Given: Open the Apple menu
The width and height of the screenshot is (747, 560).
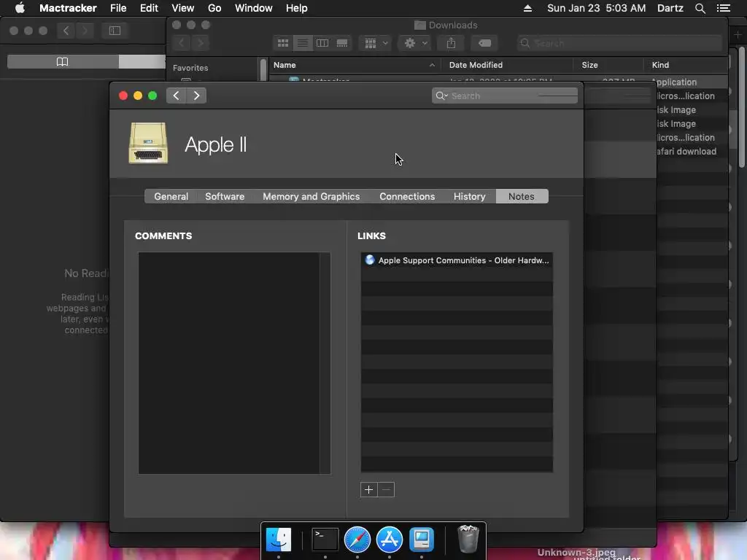Looking at the screenshot, I should 20,8.
